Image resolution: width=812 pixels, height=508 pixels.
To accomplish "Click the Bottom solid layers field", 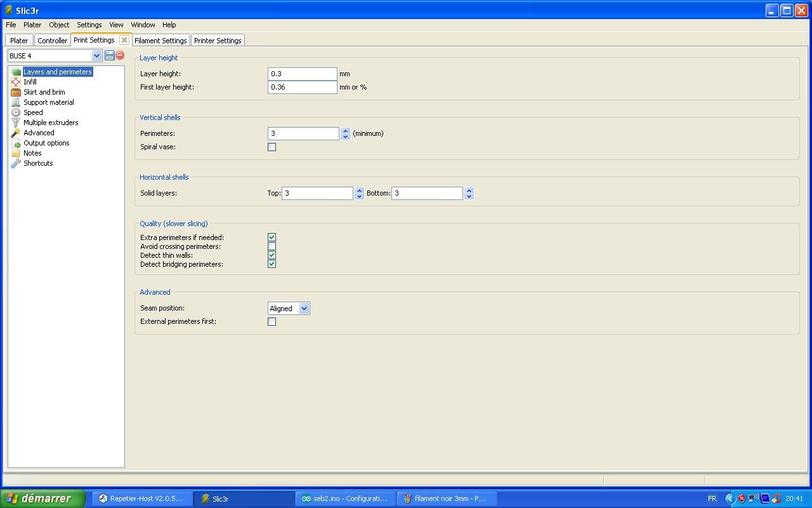I will (427, 193).
